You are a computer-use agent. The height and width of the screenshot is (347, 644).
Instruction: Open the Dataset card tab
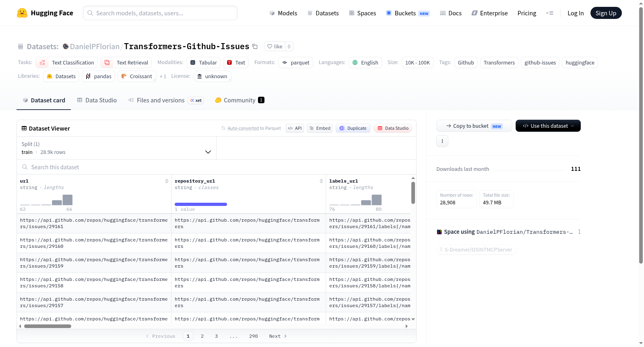pos(43,100)
